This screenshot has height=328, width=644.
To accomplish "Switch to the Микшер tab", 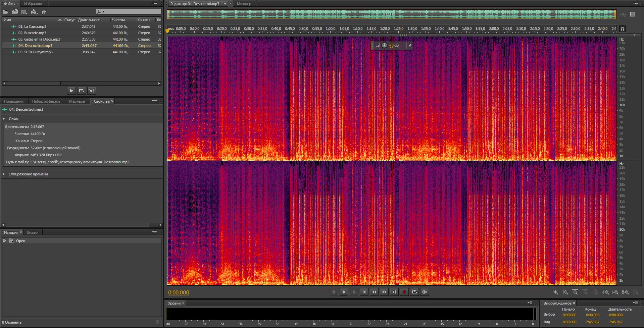I will [x=244, y=4].
